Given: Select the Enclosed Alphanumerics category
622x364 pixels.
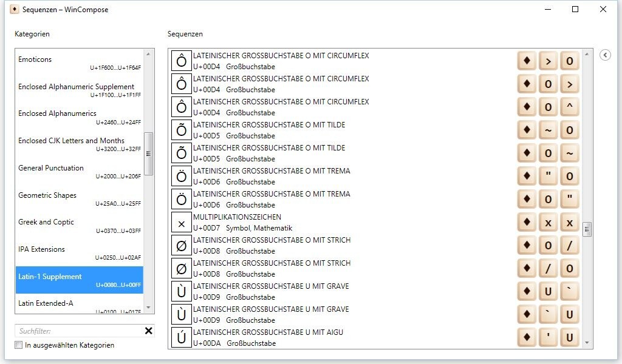Looking at the screenshot, I should click(x=80, y=117).
